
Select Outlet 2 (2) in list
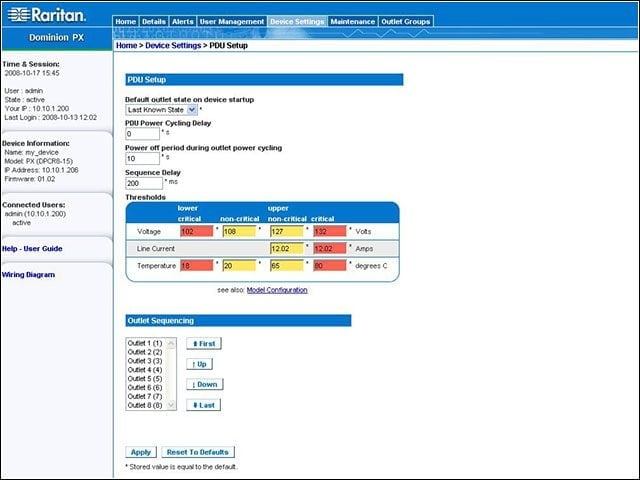pos(145,352)
